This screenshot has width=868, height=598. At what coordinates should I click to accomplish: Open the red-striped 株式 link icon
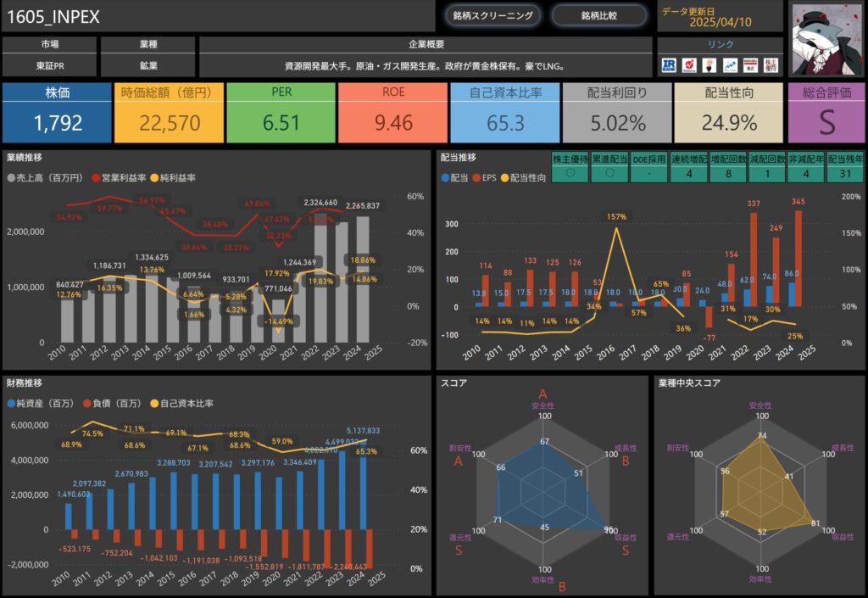pos(751,65)
